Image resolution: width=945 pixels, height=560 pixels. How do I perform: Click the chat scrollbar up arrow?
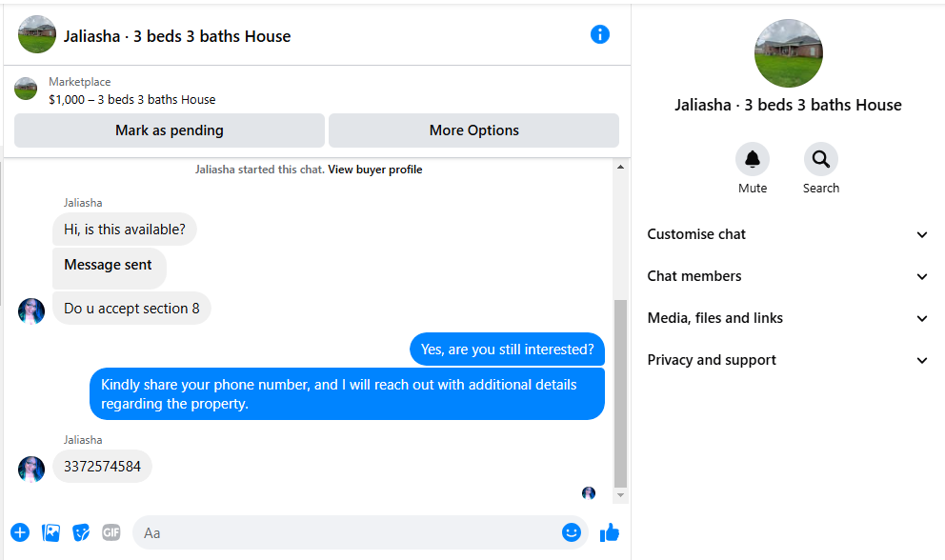pos(620,167)
